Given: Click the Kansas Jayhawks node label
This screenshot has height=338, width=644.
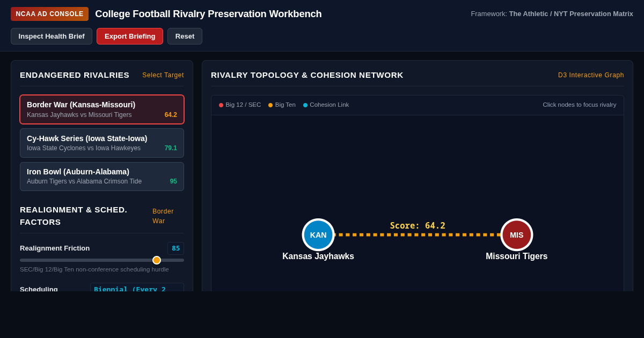Looking at the screenshot, I should click(x=318, y=256).
